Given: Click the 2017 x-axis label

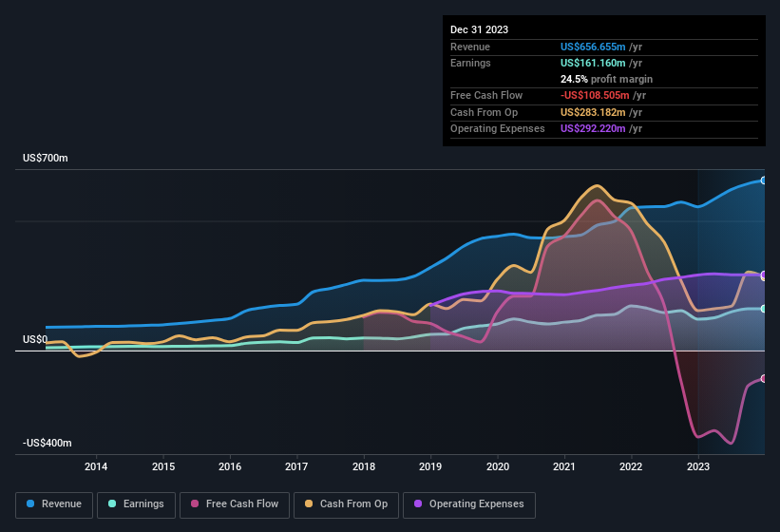Looking at the screenshot, I should (x=296, y=466).
